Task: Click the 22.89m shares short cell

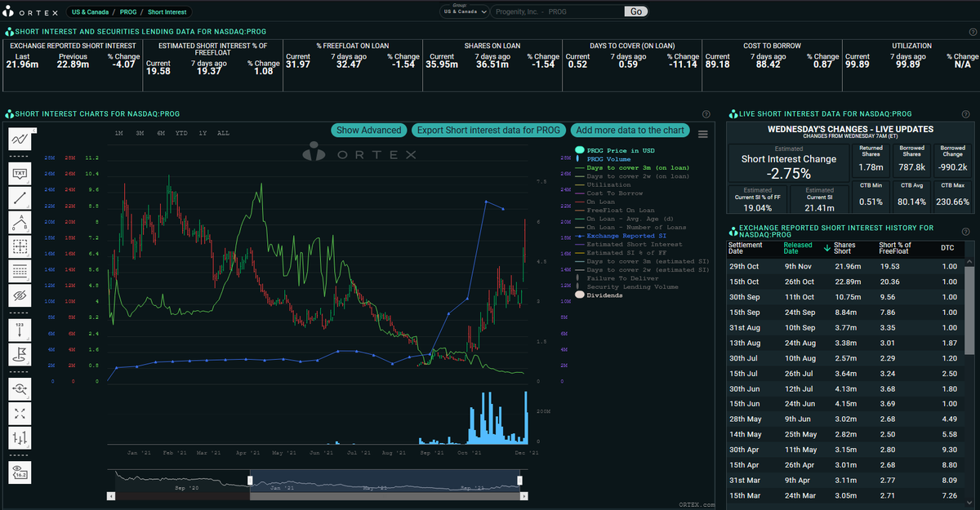Action: click(x=847, y=282)
